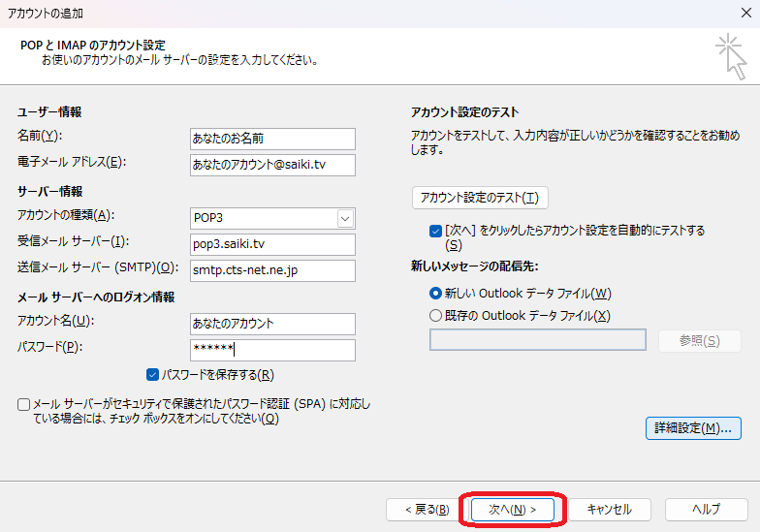Select 既存の Outlook データ ファイル radio button
This screenshot has width=760, height=532.
coord(435,315)
